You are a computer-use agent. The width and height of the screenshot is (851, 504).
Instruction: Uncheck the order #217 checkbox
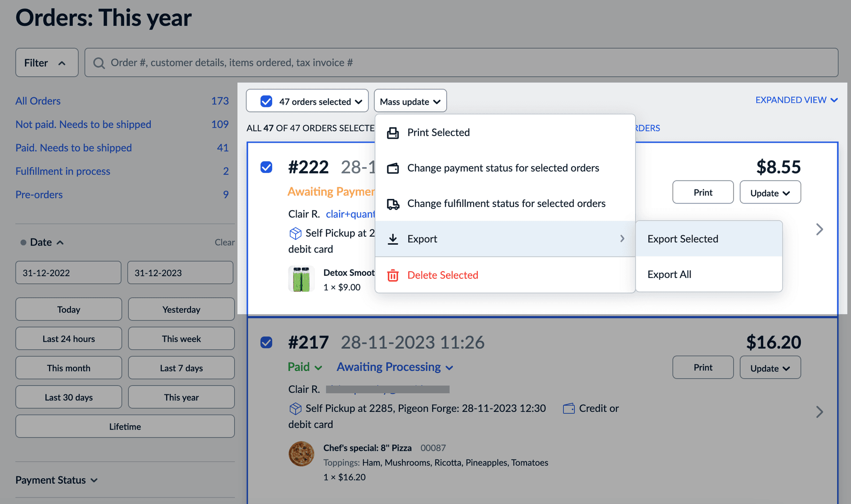point(266,342)
